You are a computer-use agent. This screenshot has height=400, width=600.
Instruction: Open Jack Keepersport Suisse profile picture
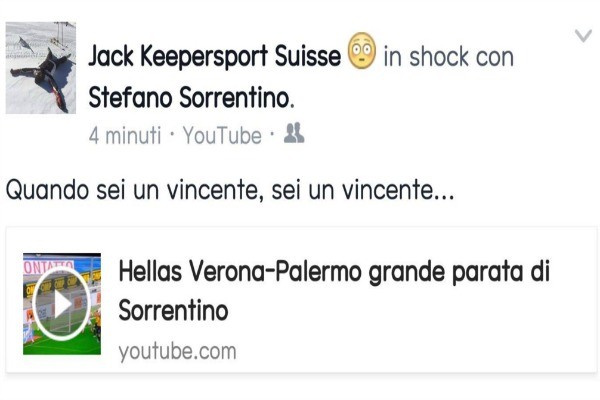41,68
